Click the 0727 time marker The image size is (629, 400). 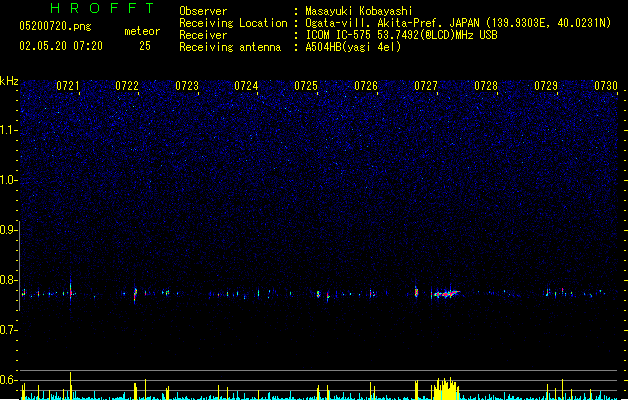point(426,86)
